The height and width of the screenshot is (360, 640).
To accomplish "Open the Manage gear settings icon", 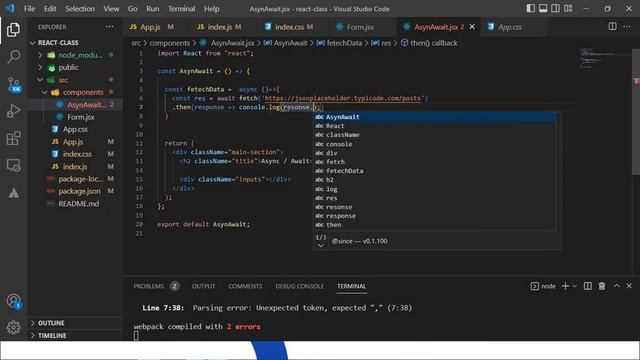I will click(13, 327).
